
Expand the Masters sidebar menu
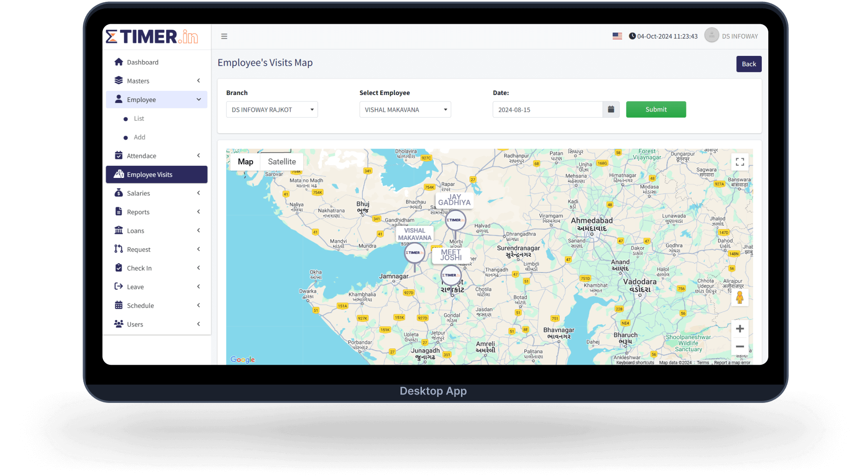pos(156,81)
